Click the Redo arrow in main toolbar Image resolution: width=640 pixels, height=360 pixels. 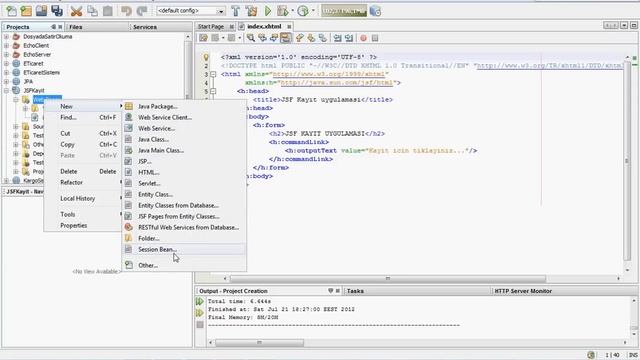pyautogui.click(x=142, y=11)
